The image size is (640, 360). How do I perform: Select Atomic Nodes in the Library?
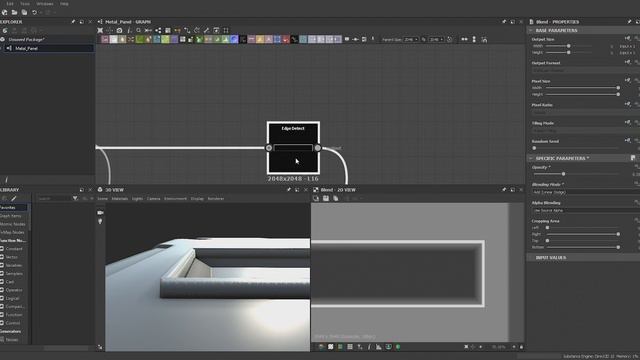pyautogui.click(x=12, y=224)
